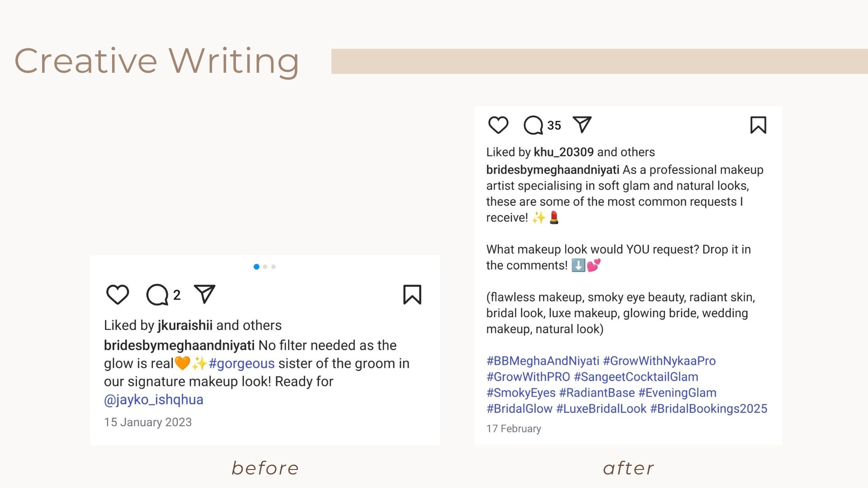Like the before post with heart icon
Image resolution: width=868 pixels, height=488 pixels.
point(118,295)
